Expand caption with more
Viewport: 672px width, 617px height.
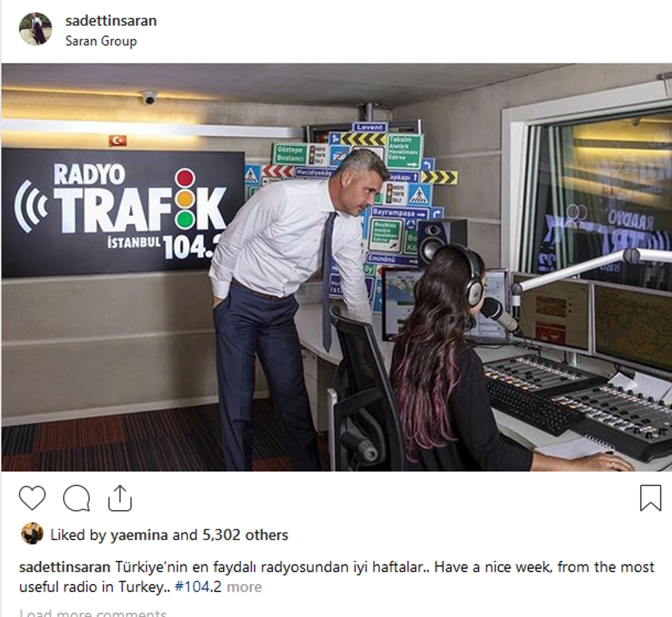coord(244,587)
